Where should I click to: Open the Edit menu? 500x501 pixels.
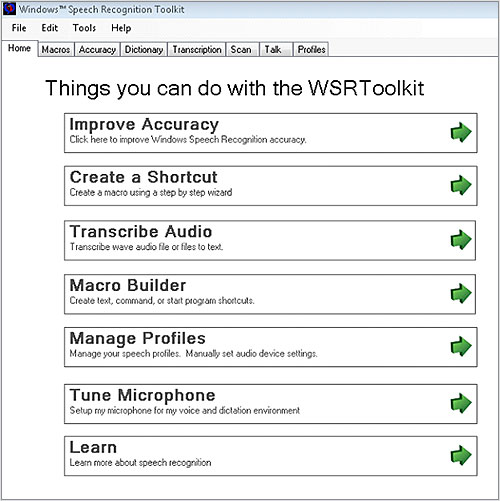(50, 28)
